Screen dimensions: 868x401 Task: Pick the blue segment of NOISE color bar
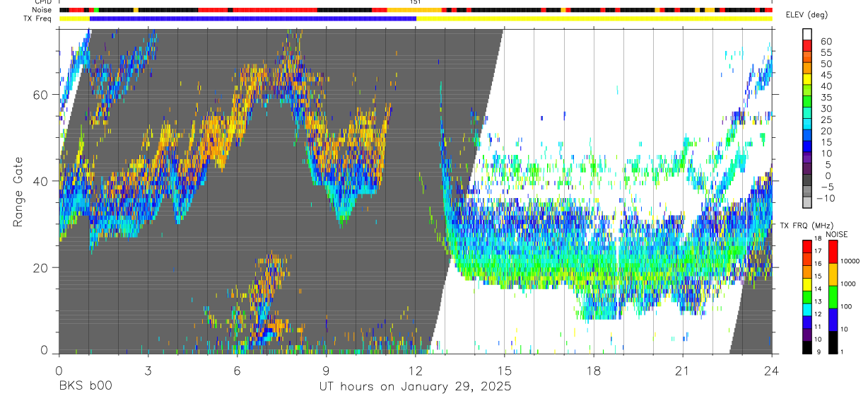[832, 320]
